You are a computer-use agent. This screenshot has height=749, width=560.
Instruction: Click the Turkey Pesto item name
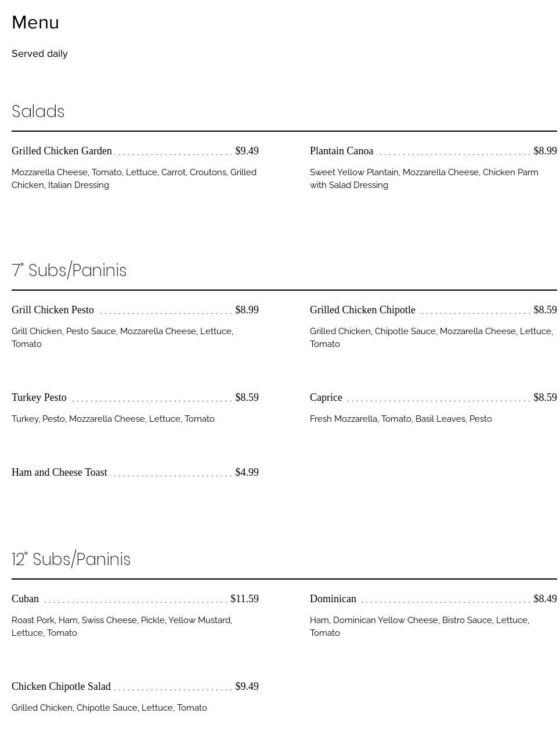39,397
